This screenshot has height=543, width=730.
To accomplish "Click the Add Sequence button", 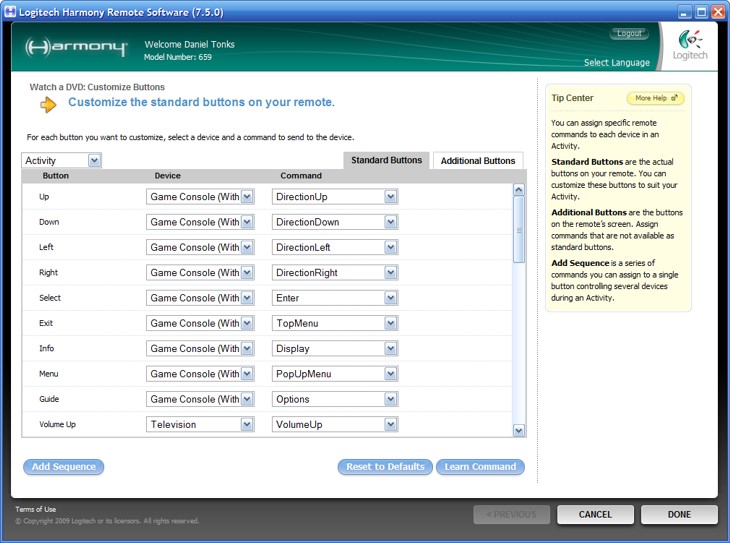I will click(63, 467).
